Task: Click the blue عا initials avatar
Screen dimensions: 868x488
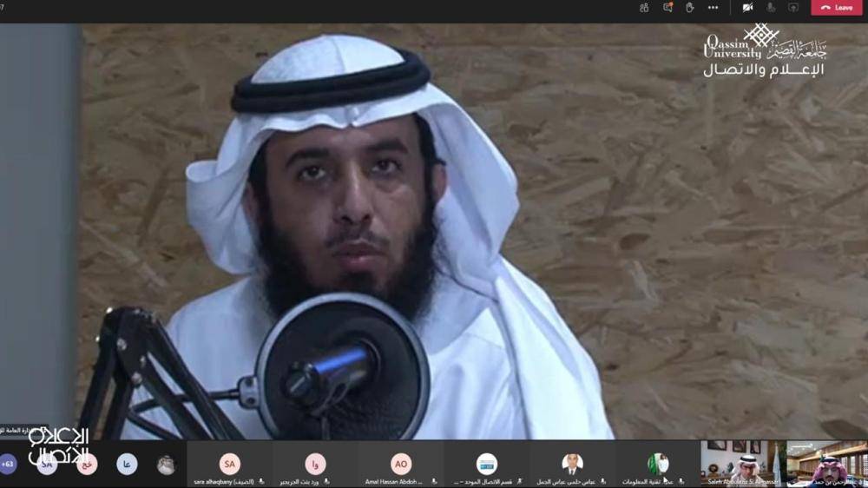Action: 127,465
